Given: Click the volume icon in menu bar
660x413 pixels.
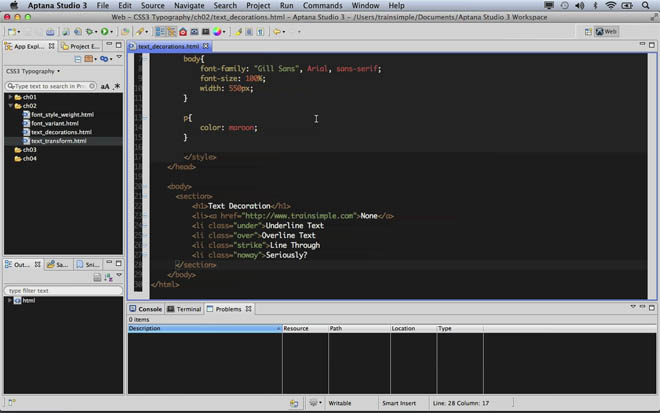Looking at the screenshot, I should click(580, 5).
